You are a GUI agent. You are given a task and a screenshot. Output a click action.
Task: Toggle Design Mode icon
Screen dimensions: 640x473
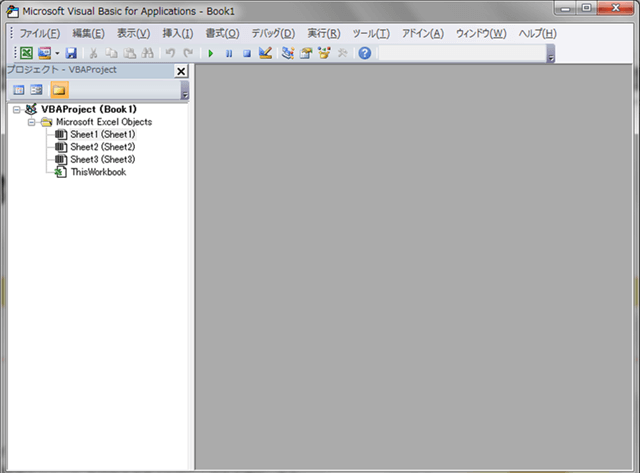[265, 53]
